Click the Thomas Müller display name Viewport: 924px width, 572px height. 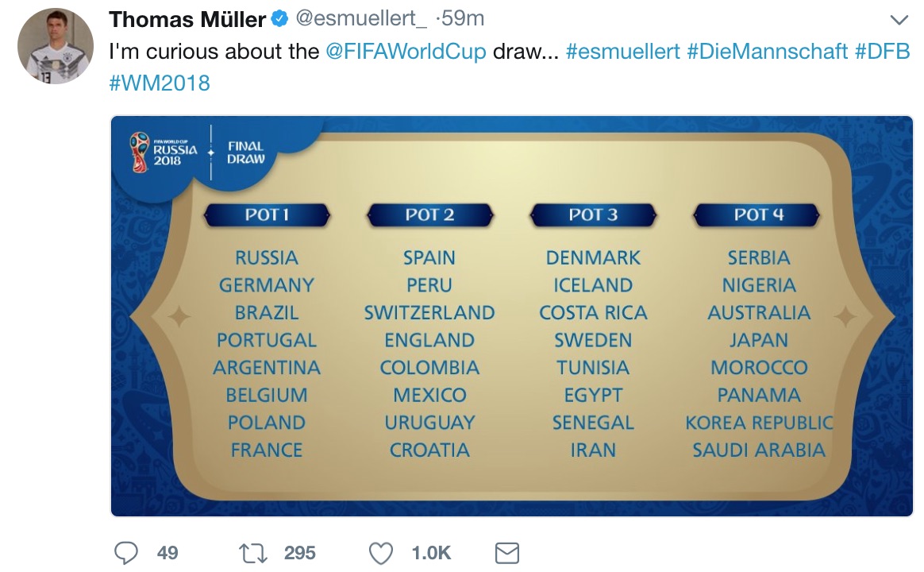click(x=187, y=20)
